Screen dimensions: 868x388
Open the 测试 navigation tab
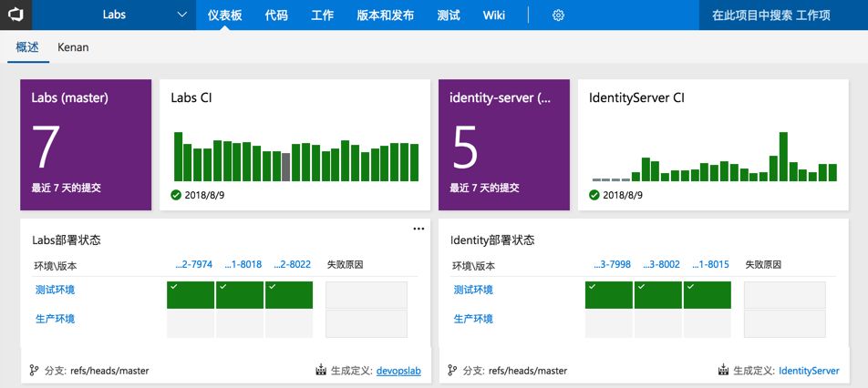point(449,15)
